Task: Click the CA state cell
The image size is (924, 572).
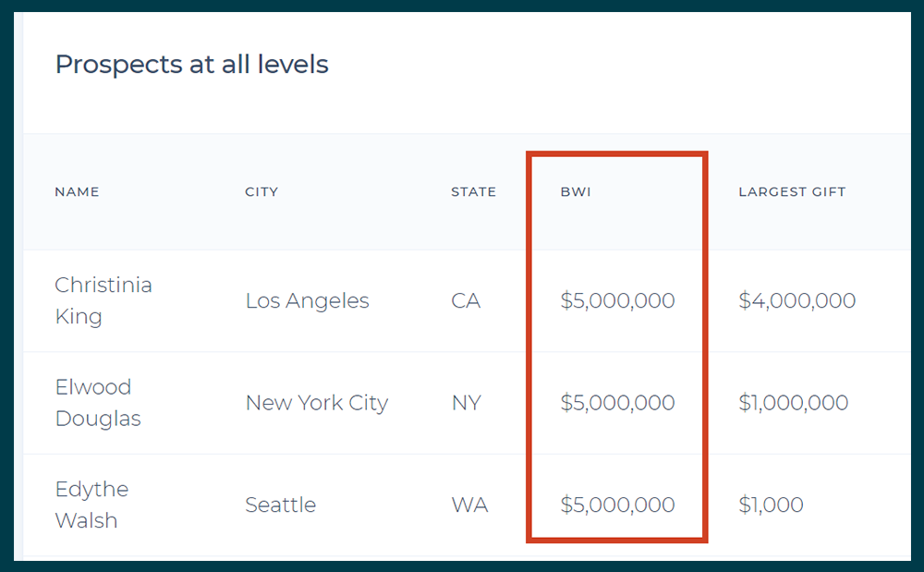Action: click(466, 301)
